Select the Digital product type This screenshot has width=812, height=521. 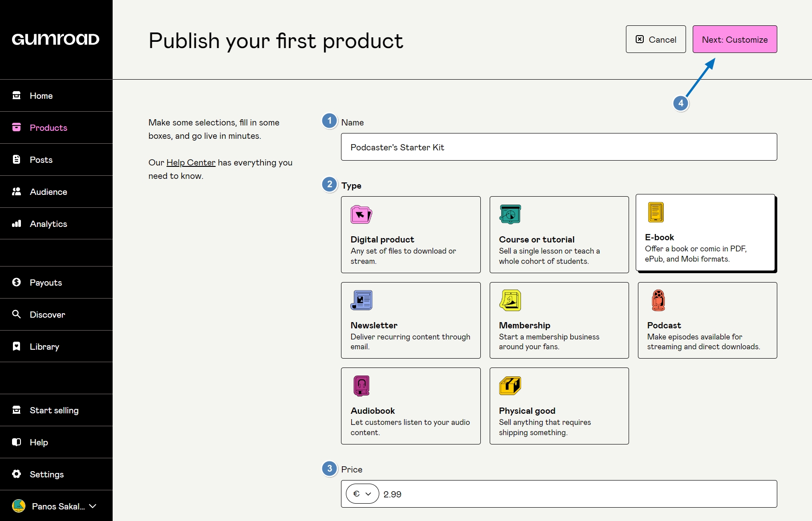pyautogui.click(x=410, y=234)
